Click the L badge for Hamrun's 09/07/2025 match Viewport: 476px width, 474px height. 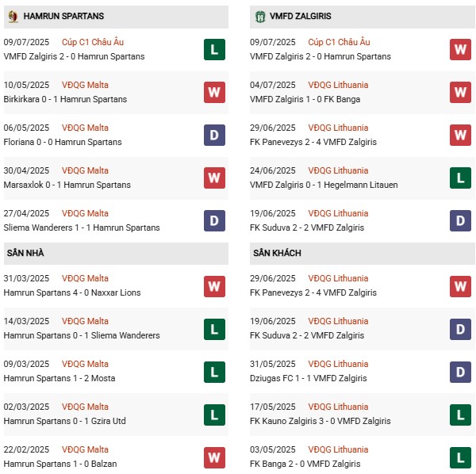coord(214,49)
